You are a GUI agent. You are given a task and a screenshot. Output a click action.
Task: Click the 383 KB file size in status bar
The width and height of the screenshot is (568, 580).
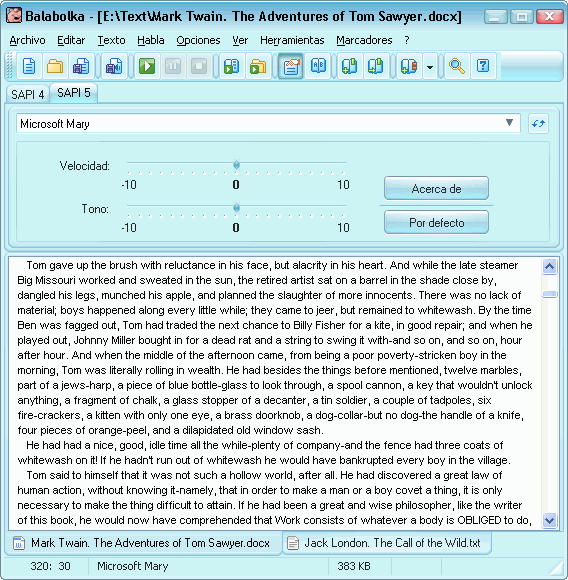(x=354, y=566)
